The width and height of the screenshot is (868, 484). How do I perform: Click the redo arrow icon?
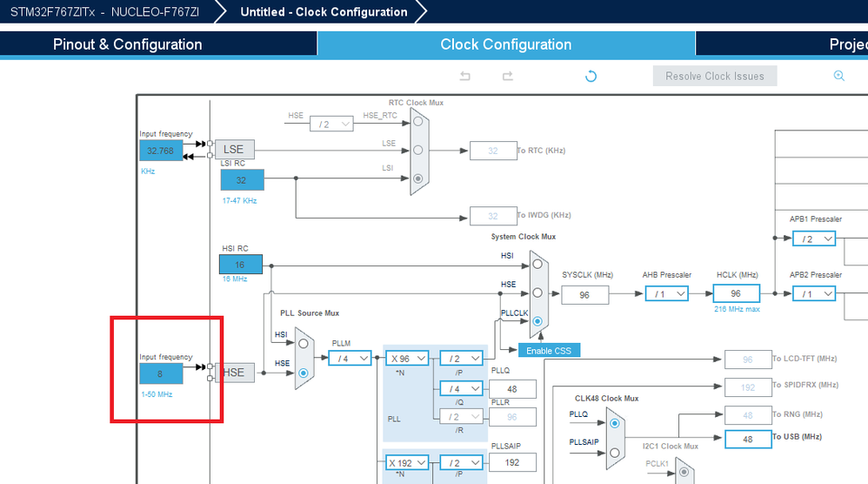click(x=508, y=76)
